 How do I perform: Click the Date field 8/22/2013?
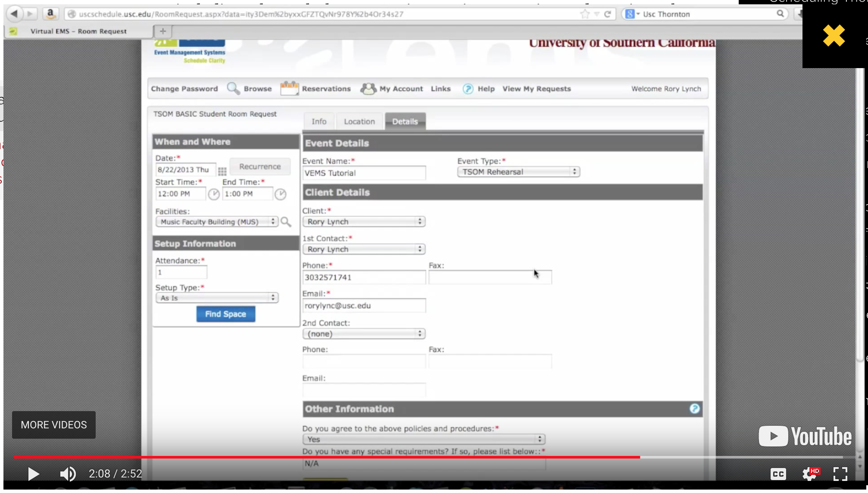tap(185, 170)
